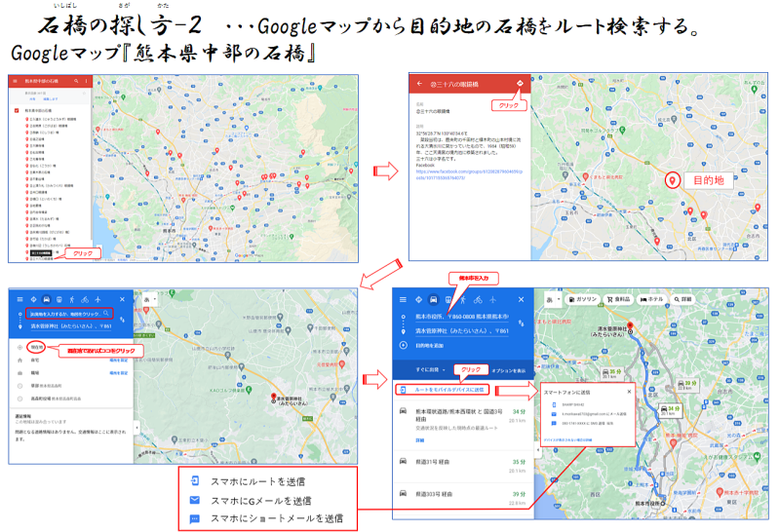The height and width of the screenshot is (532, 779).
Task: Open デバイスが表示されない場合の詳細 link
Action: coord(567,440)
